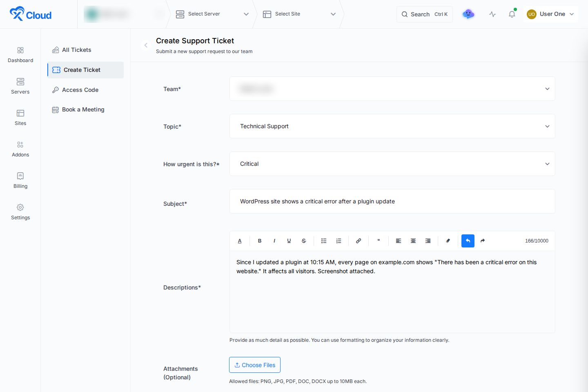Undo the last edit in editor

click(468, 241)
